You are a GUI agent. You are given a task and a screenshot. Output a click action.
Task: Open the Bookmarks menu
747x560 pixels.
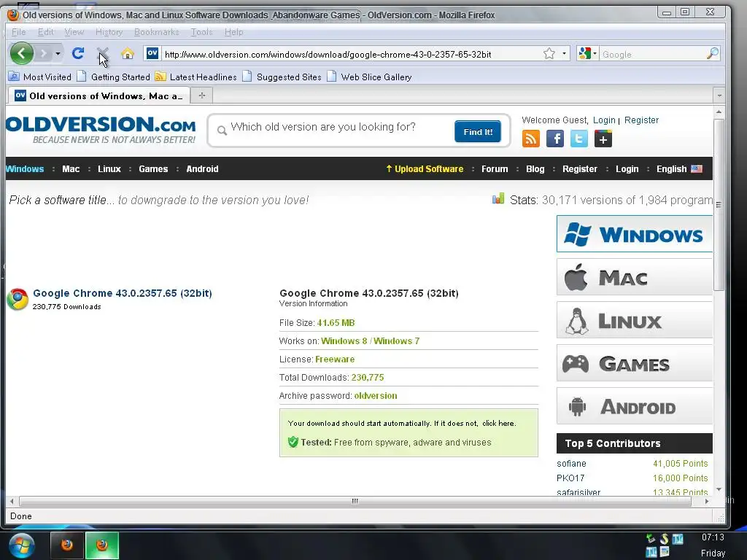tap(157, 32)
